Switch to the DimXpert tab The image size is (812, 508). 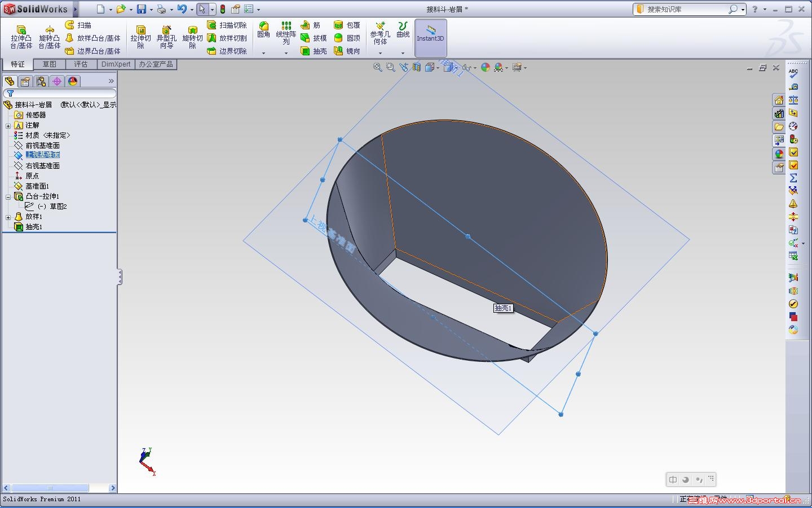pyautogui.click(x=116, y=64)
